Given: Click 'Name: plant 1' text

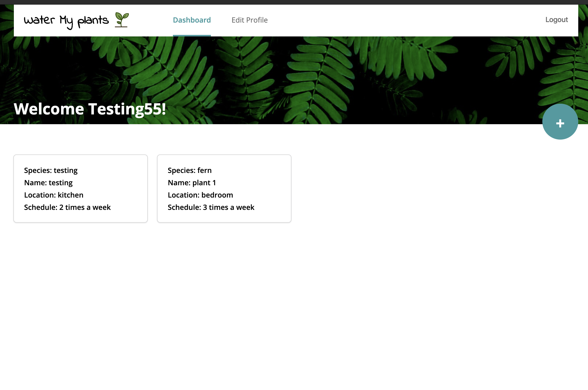Looking at the screenshot, I should point(192,183).
